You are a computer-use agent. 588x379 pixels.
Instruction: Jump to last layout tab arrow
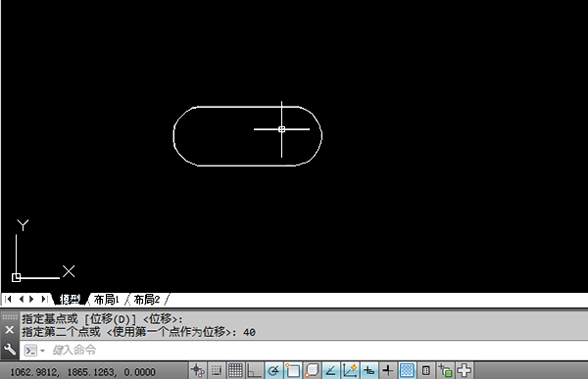44,299
